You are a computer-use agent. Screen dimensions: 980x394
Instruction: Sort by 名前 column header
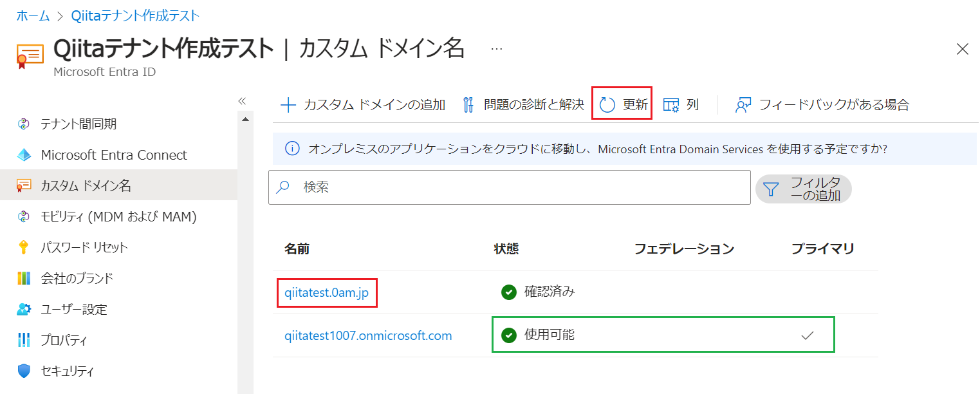(x=297, y=249)
